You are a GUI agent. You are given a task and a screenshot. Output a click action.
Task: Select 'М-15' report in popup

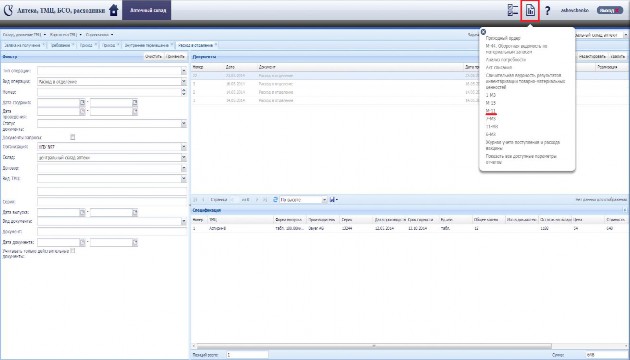(491, 103)
